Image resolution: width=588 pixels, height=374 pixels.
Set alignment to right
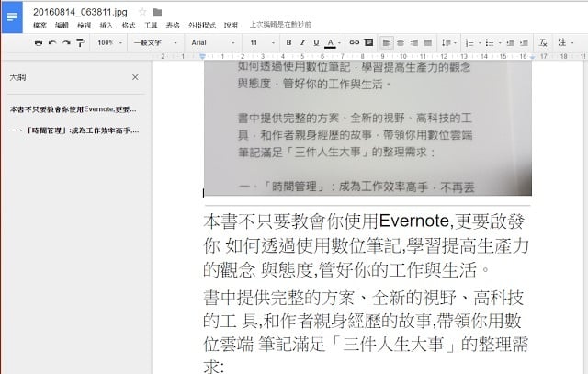click(414, 43)
